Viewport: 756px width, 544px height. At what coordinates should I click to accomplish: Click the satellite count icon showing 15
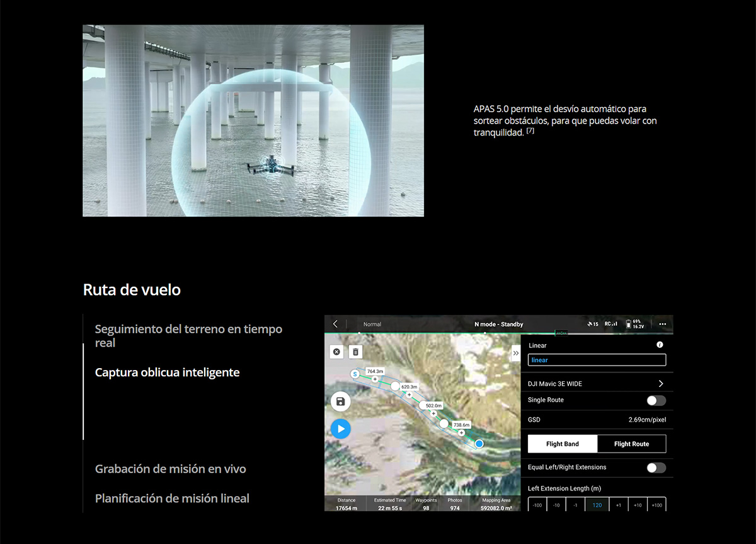pyautogui.click(x=592, y=324)
